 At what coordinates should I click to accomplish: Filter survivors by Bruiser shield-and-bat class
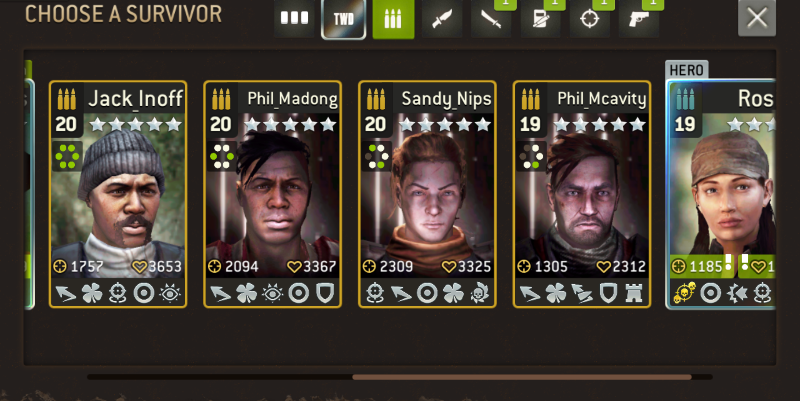pyautogui.click(x=540, y=19)
